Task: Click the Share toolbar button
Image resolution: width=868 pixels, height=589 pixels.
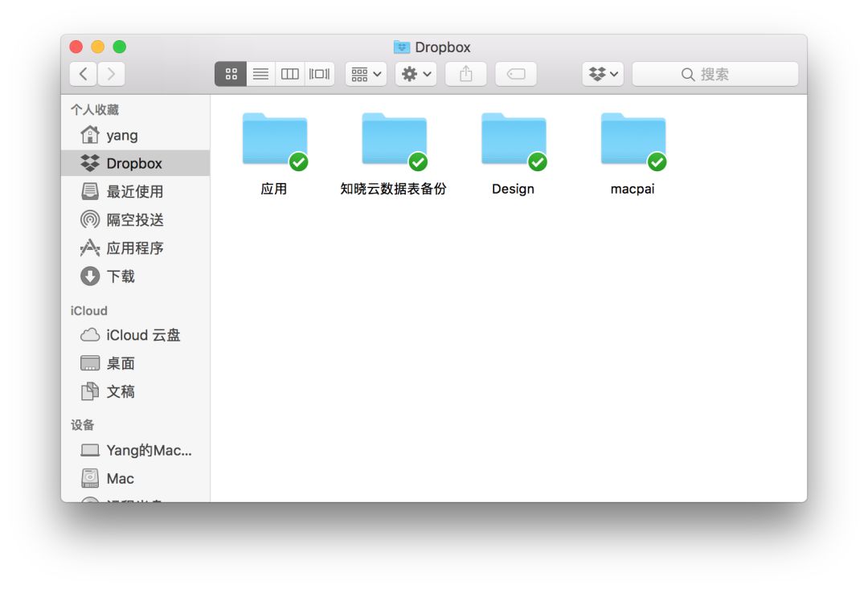Action: point(466,74)
